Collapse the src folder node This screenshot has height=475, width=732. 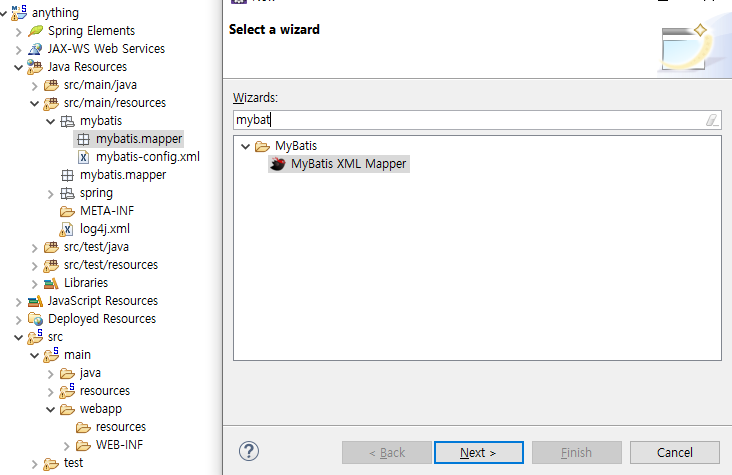(x=19, y=338)
